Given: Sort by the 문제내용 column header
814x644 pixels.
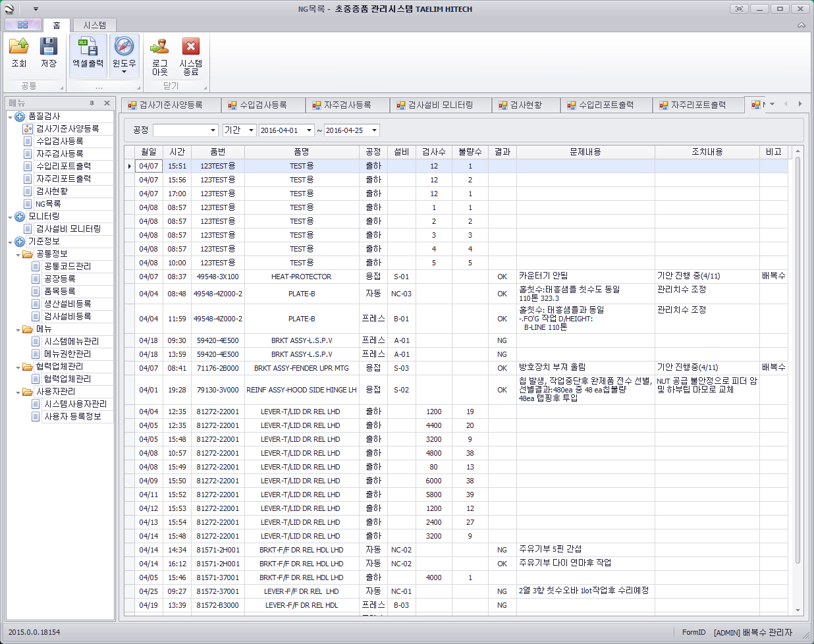Looking at the screenshot, I should click(585, 152).
